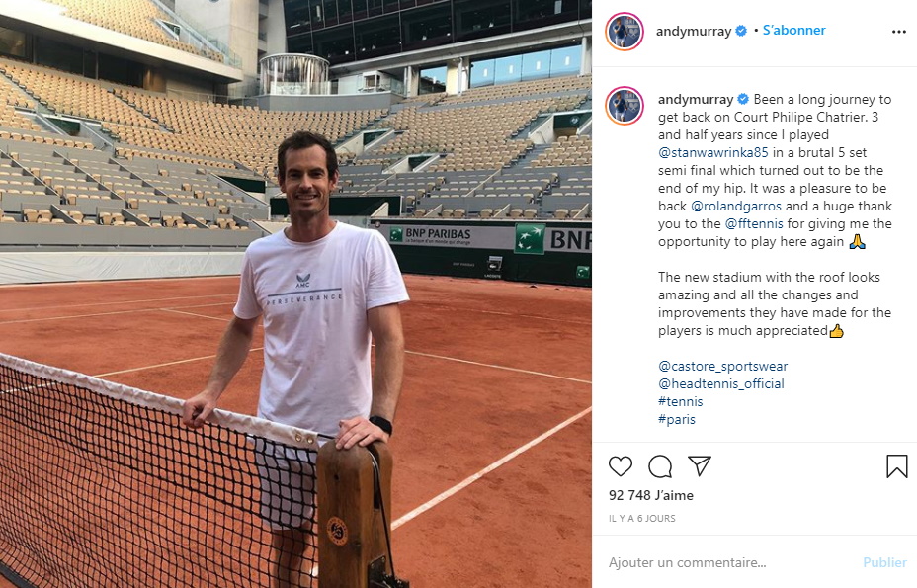Open the @rolandgarros mention link

[x=736, y=206]
